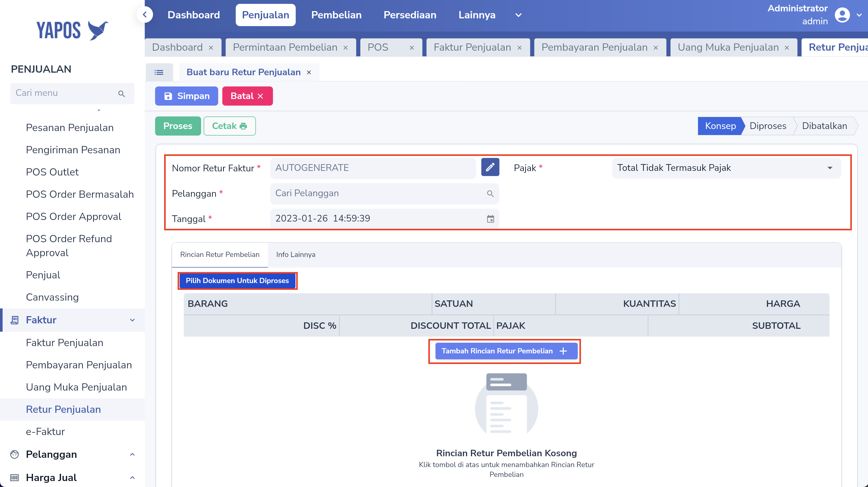Open Canvassing in sidebar
Image resolution: width=868 pixels, height=487 pixels.
click(x=52, y=297)
